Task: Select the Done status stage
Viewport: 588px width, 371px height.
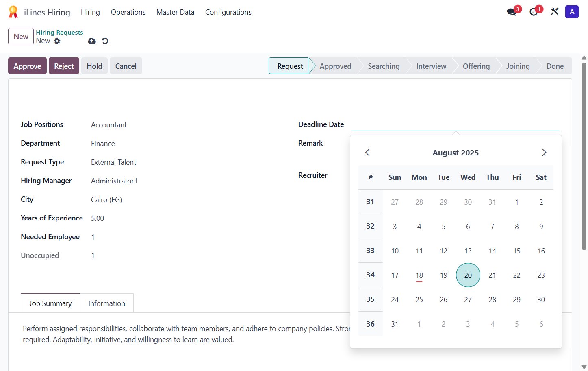Action: coord(555,66)
